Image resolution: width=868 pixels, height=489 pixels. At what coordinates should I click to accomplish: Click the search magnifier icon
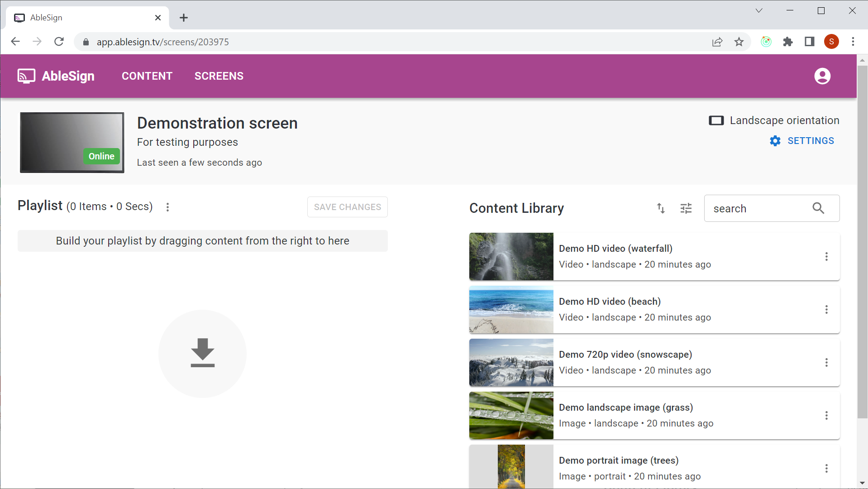[818, 208]
